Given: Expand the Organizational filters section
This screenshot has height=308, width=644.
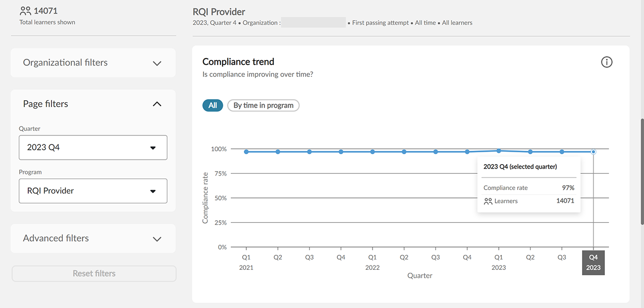Looking at the screenshot, I should tap(157, 63).
